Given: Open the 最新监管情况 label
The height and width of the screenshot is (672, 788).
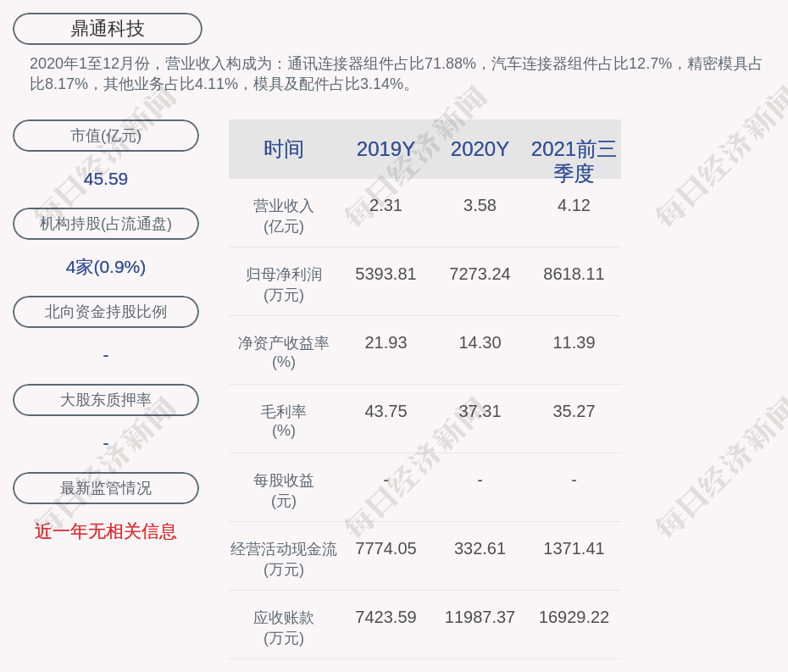Looking at the screenshot, I should coord(106,488).
